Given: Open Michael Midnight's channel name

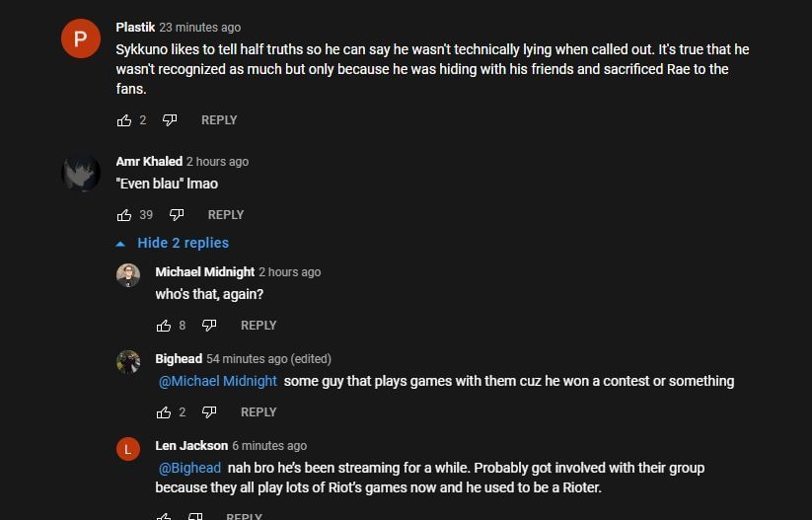Looking at the screenshot, I should pos(205,272).
